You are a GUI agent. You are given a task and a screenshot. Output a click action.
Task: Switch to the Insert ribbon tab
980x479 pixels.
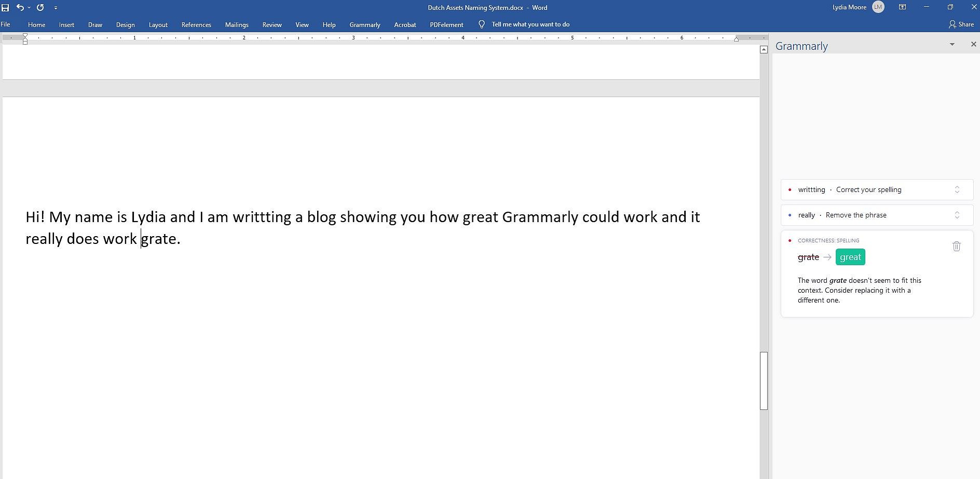click(66, 24)
